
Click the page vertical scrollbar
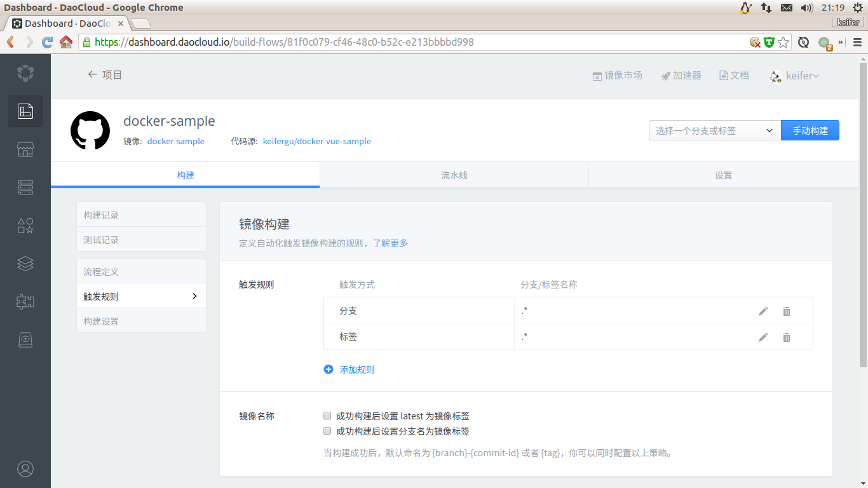tap(863, 213)
